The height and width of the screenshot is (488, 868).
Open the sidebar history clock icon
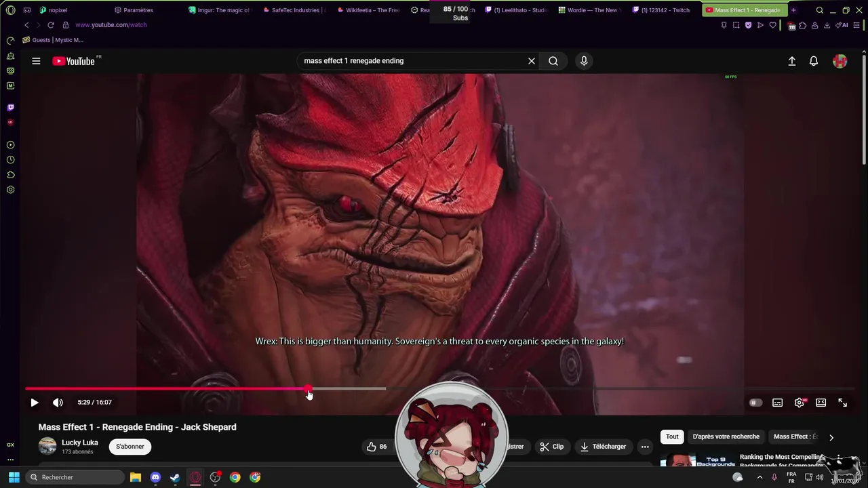click(x=10, y=160)
